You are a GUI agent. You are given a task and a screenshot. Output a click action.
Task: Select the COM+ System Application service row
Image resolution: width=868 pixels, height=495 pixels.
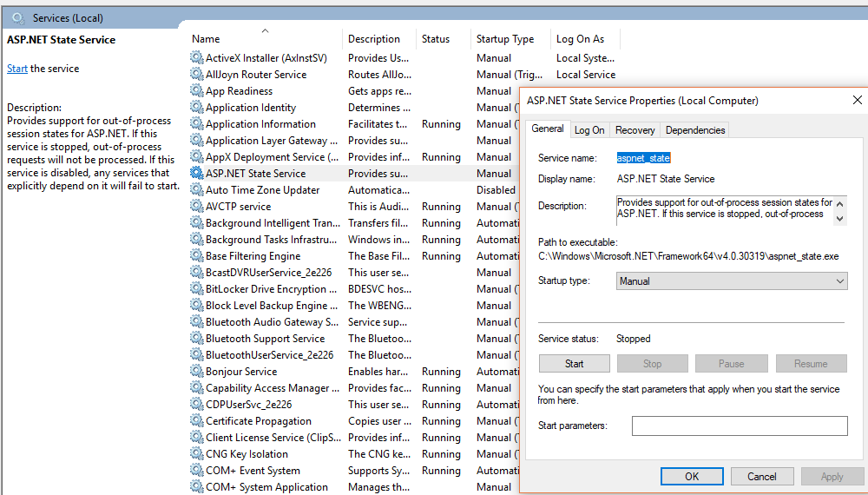click(354, 487)
